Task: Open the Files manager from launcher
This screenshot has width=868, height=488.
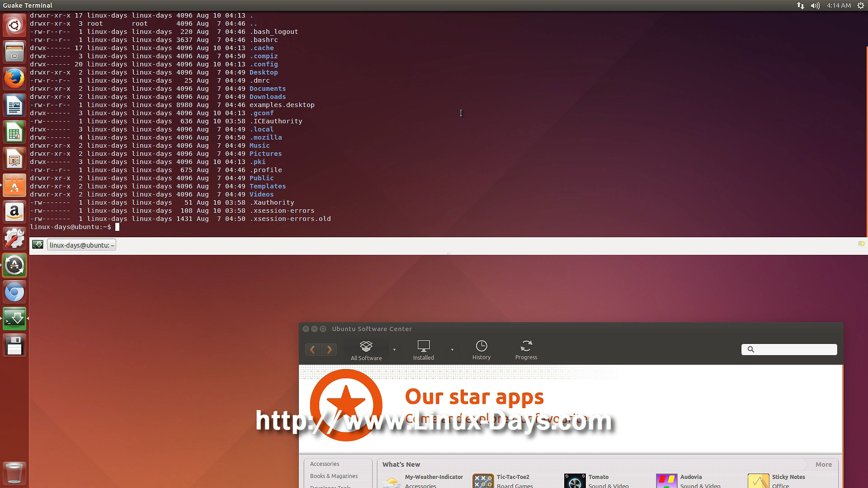Action: point(14,52)
